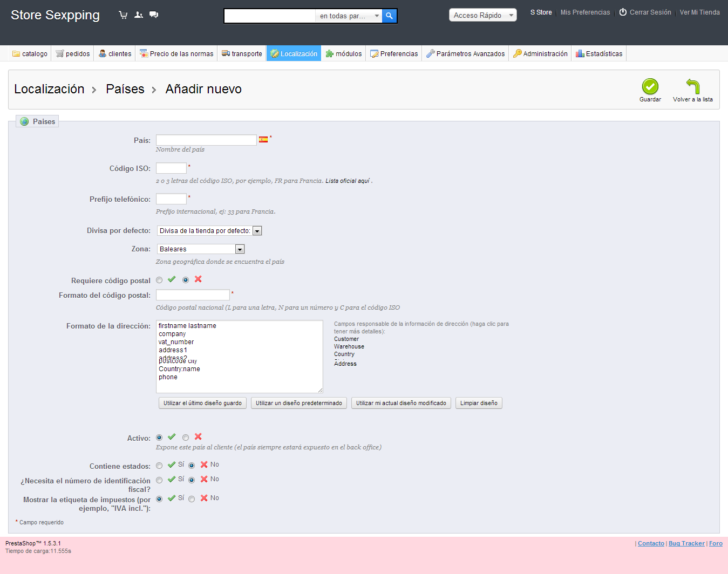Click the green Guardar checkmark icon
728x574 pixels.
coord(650,86)
